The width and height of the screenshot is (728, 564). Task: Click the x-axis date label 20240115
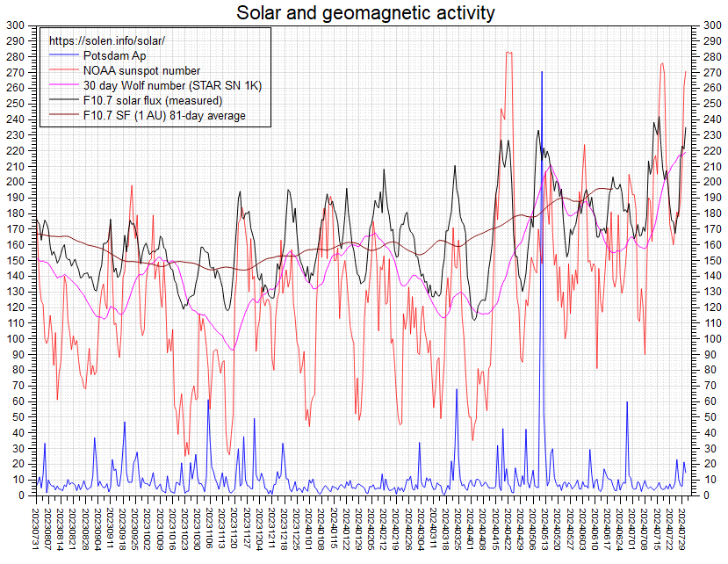click(334, 529)
